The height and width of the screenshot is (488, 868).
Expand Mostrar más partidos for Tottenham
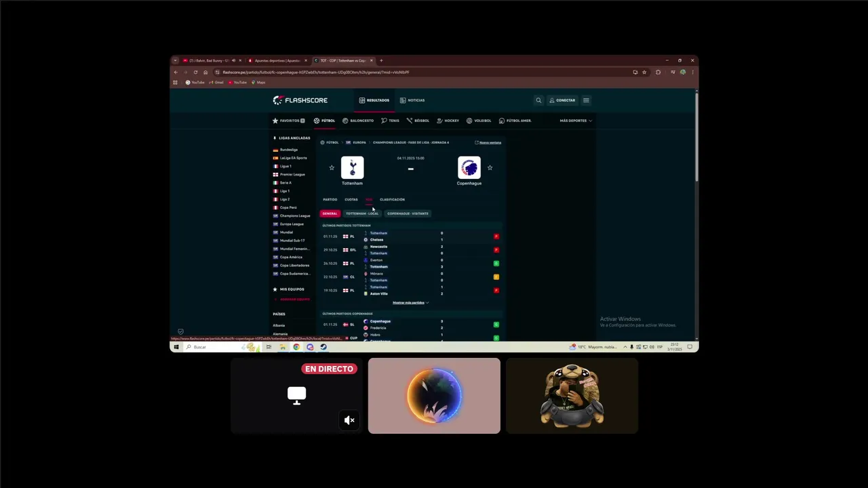click(410, 303)
